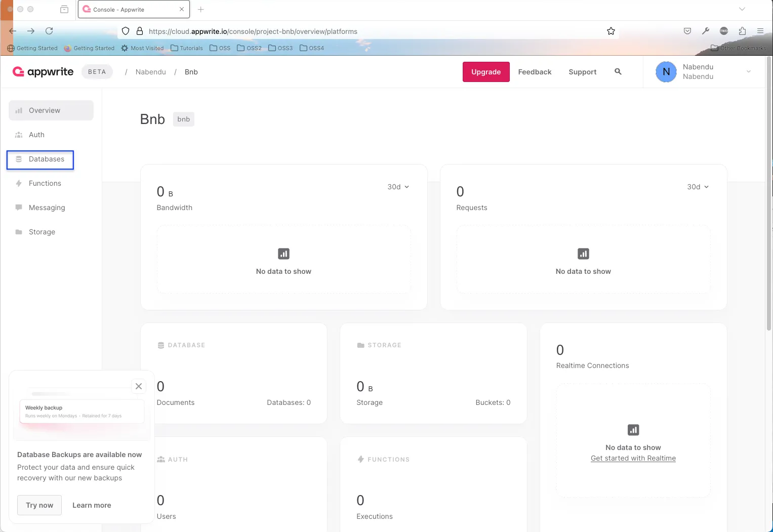This screenshot has width=773, height=532.
Task: Click the BETA badge
Action: coord(97,72)
